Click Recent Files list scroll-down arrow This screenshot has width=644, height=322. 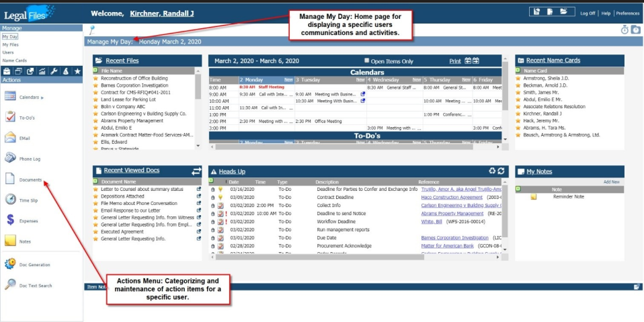click(198, 145)
